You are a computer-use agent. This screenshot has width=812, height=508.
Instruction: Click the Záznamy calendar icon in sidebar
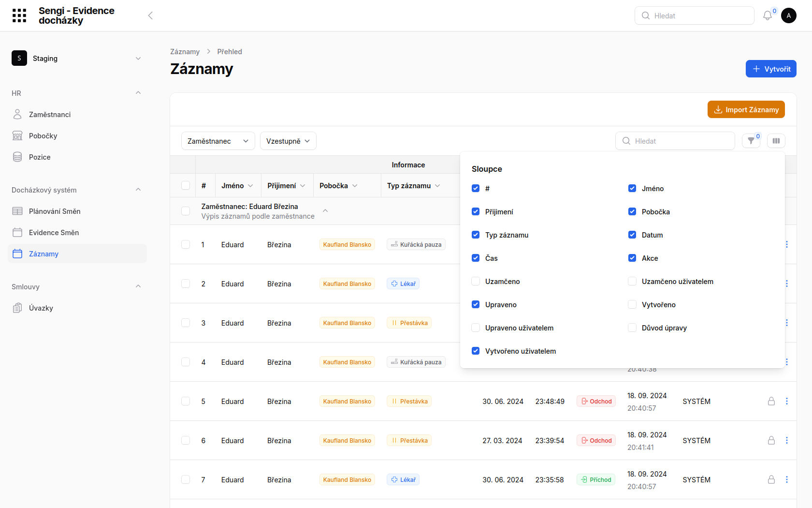coord(17,254)
